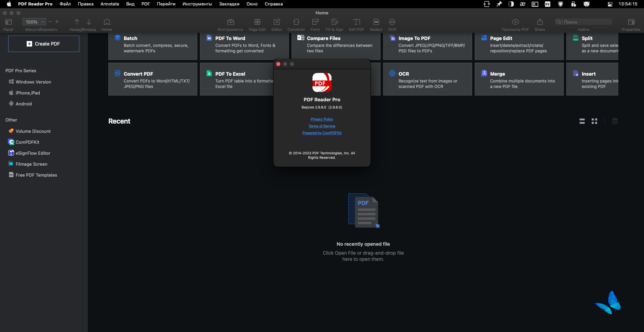The width and height of the screenshot is (644, 332).
Task: Switch Recent files to list view
Action: point(582,121)
